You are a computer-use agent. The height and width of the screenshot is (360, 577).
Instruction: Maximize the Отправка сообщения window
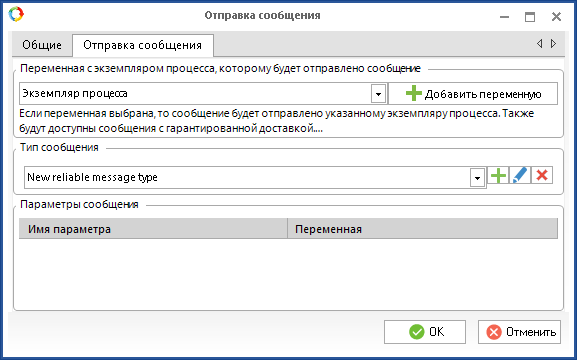(x=530, y=17)
